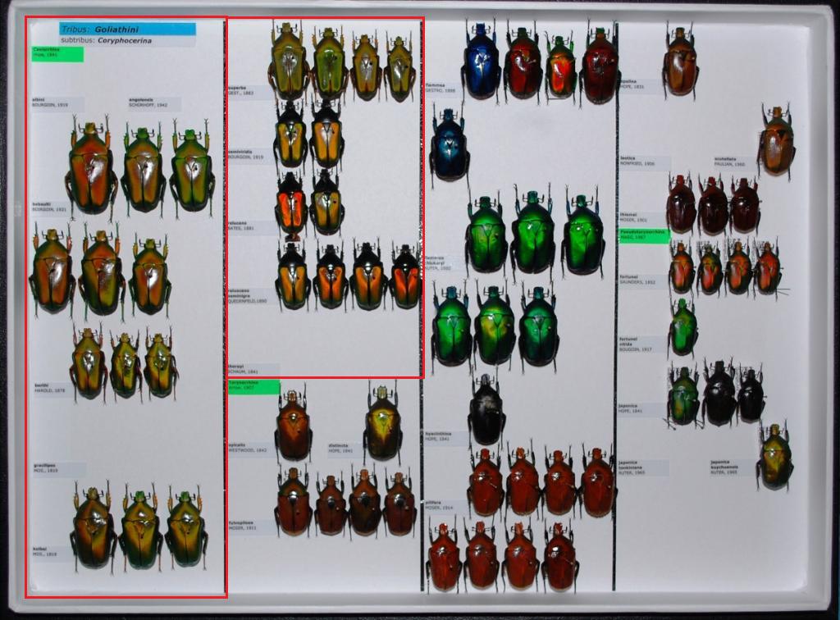Click the green Coryphocerina genus tag
This screenshot has width=840, height=620.
(x=253, y=386)
